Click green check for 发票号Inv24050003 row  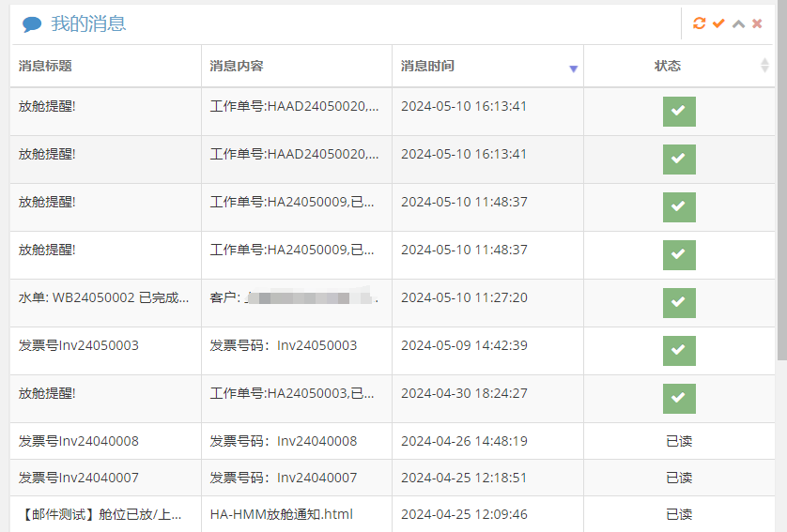[679, 350]
